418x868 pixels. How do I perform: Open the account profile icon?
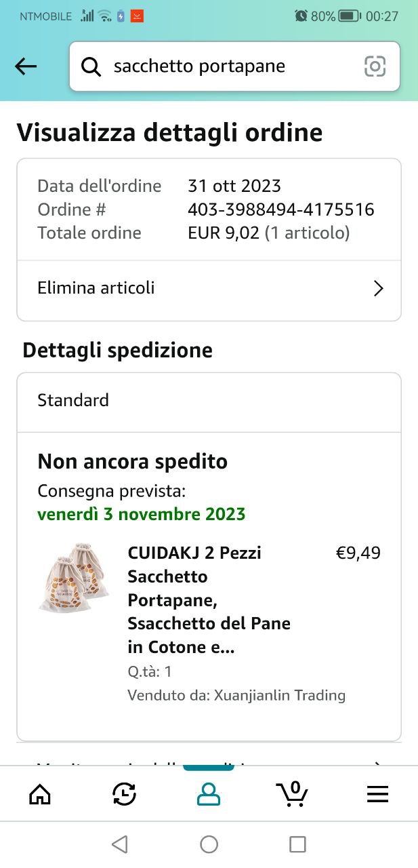point(209,793)
